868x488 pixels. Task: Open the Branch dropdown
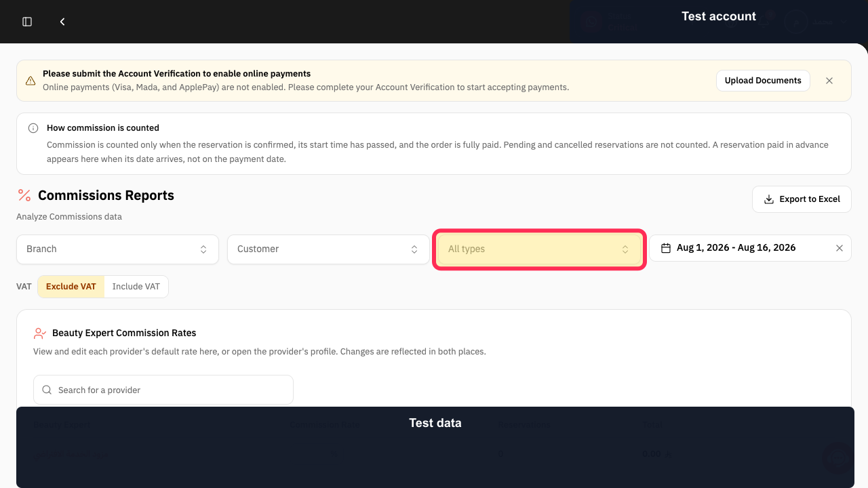click(117, 249)
